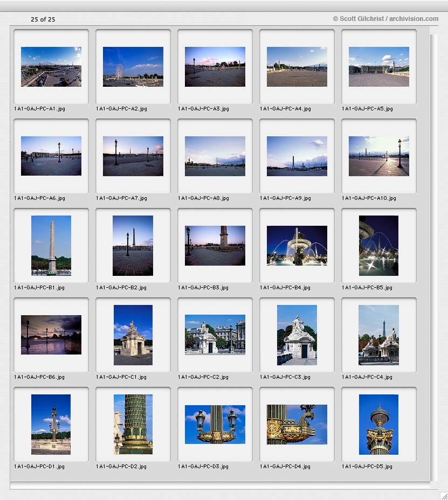Click filename label 1A1-GAJ-PC-D3.jpg
The height and width of the screenshot is (500, 448).
click(x=203, y=467)
